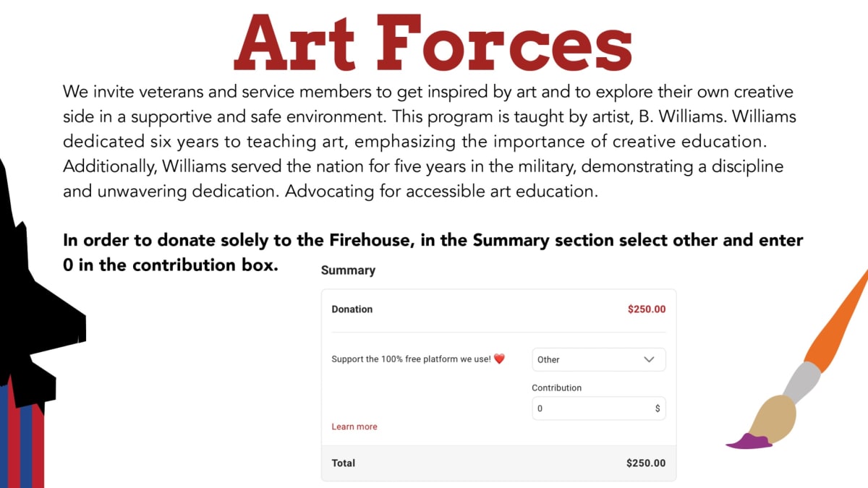
Task: Click the Total row label
Action: click(x=344, y=463)
